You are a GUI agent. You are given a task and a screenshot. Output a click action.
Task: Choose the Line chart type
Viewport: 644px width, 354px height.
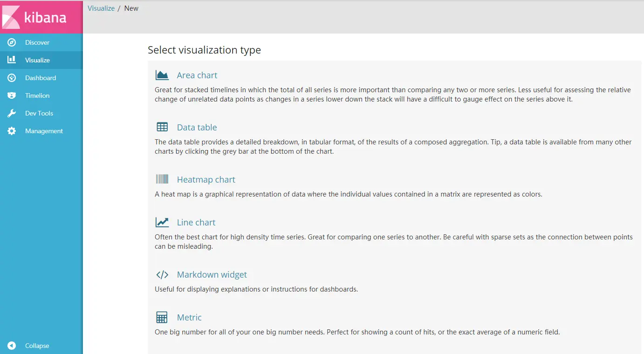(x=196, y=222)
